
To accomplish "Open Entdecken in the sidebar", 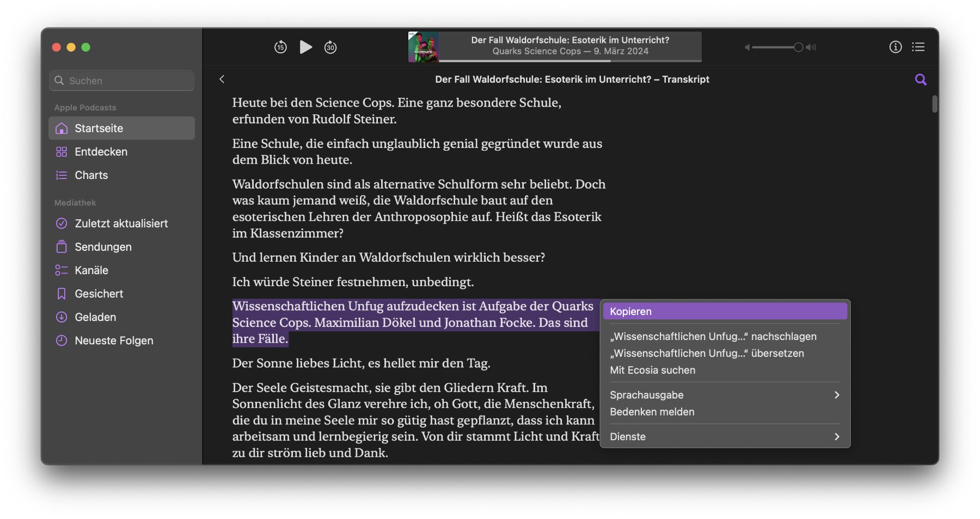I will click(101, 152).
